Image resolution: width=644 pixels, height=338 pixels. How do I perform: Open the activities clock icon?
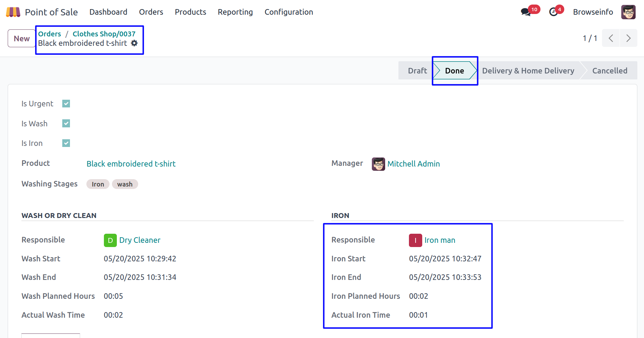[553, 12]
